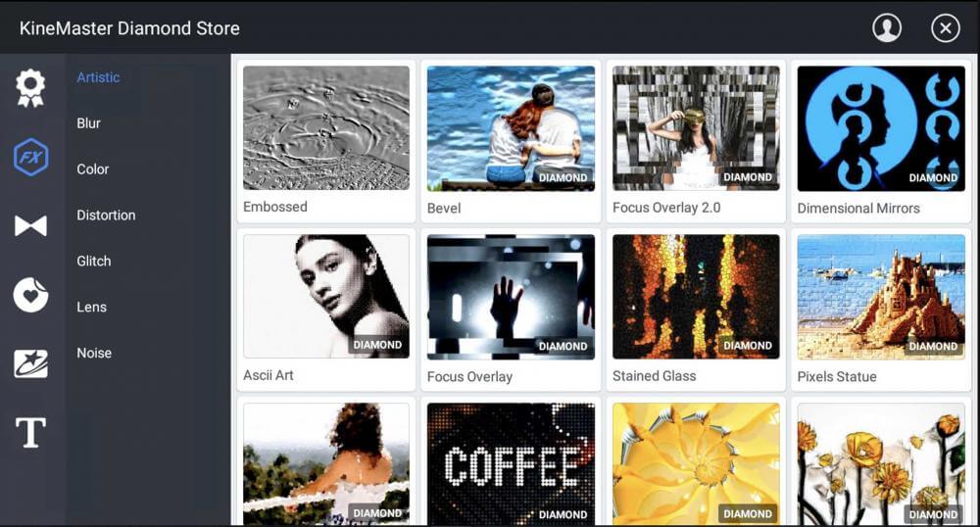
Task: Open the COFFEE dotted sign thumbnail
Action: coord(511,464)
